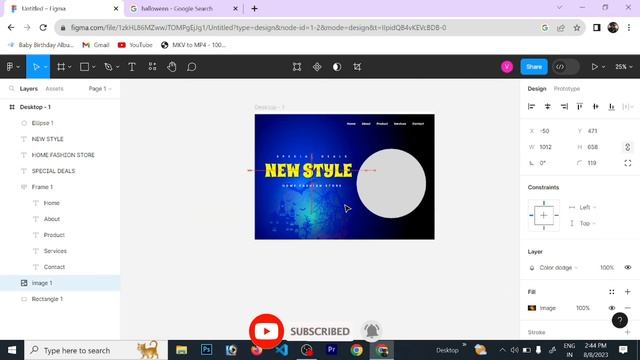Switch to the Design tab

(537, 89)
